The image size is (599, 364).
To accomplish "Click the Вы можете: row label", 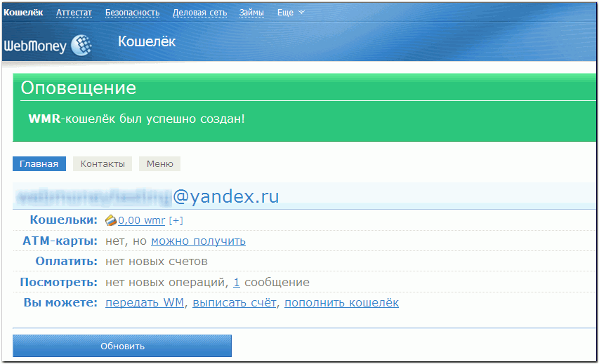I will (60, 302).
